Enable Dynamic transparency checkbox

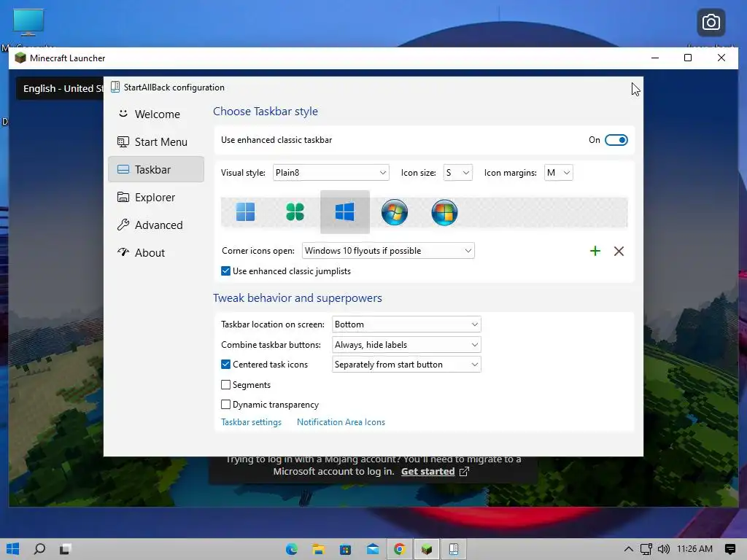[226, 404]
